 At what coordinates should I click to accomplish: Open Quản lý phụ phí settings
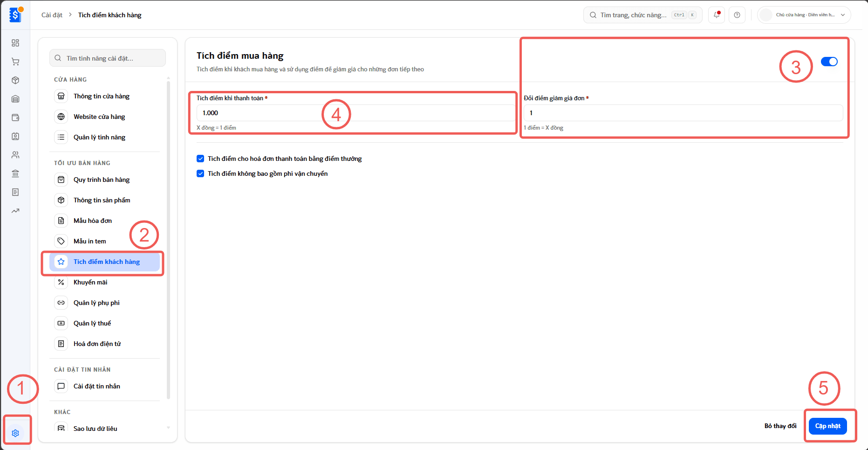click(x=105, y=303)
